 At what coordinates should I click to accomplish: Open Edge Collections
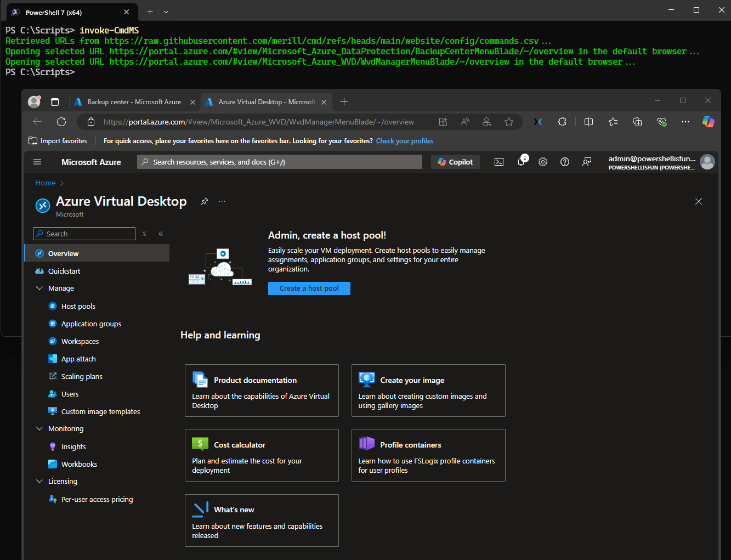pyautogui.click(x=637, y=122)
